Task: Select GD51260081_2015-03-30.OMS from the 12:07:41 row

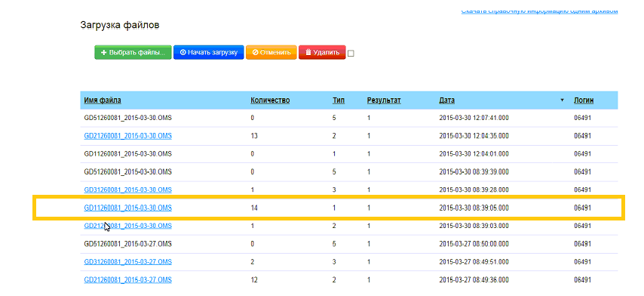Action: pos(127,118)
